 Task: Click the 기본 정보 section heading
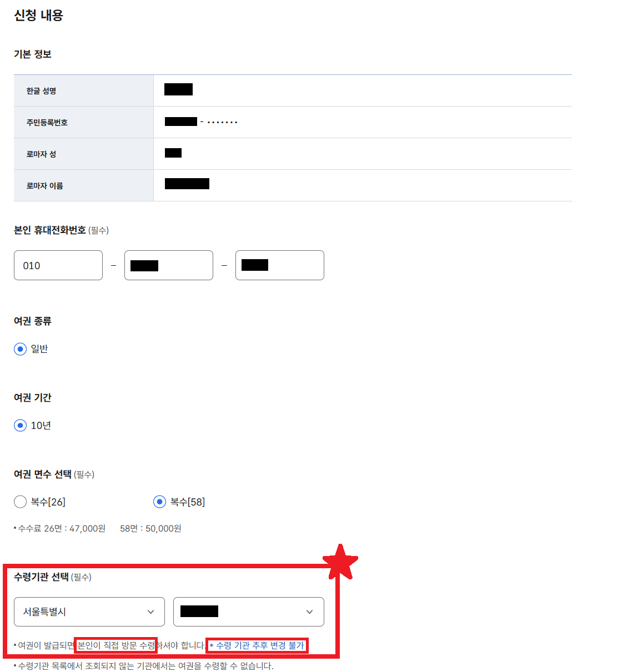pos(33,54)
